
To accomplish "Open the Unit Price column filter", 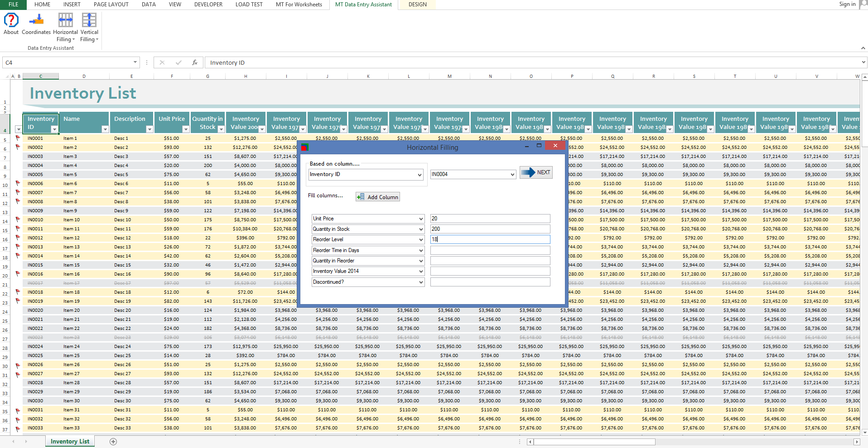I will coord(185,129).
